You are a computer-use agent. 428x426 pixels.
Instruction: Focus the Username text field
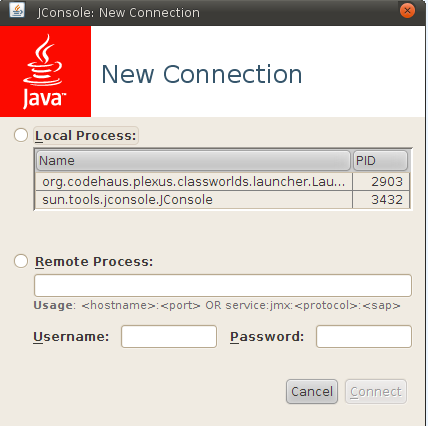[x=169, y=337]
